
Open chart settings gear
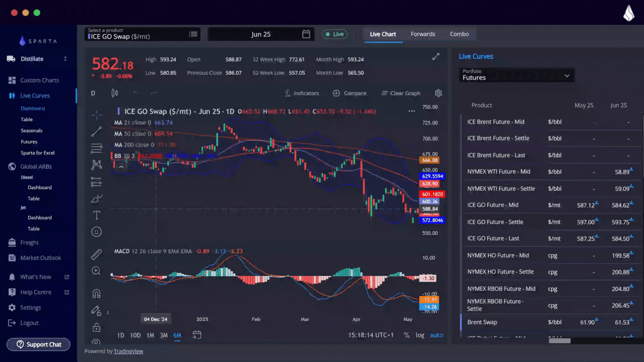(438, 93)
